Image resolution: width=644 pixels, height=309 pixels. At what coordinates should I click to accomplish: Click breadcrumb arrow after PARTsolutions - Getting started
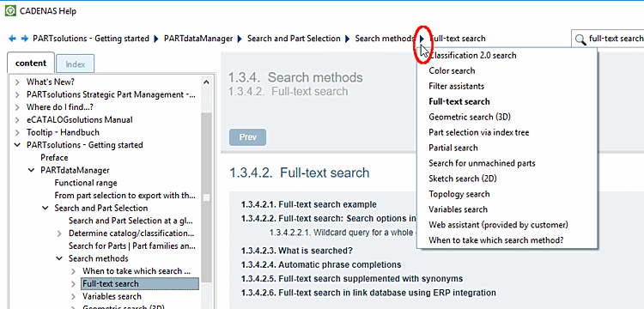[156, 39]
